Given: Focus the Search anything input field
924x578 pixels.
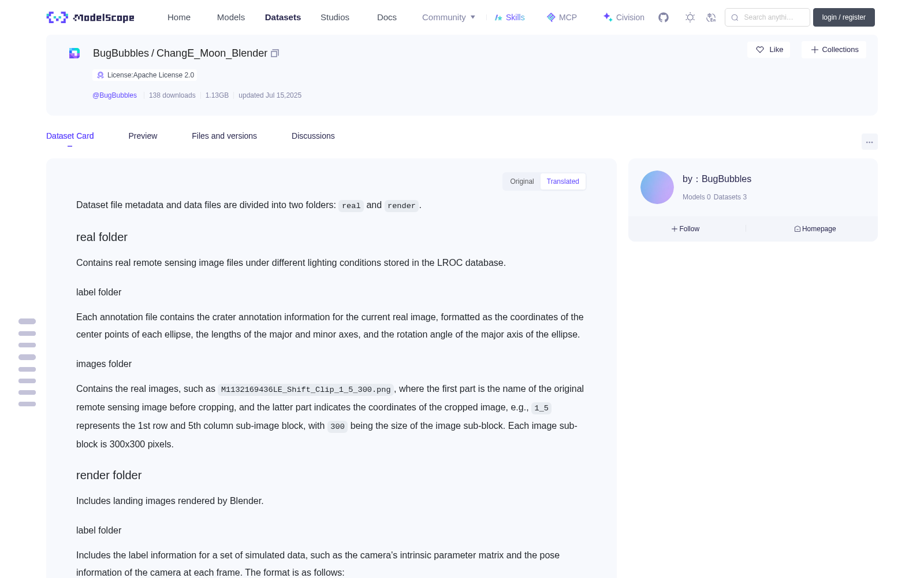Looking at the screenshot, I should (767, 17).
